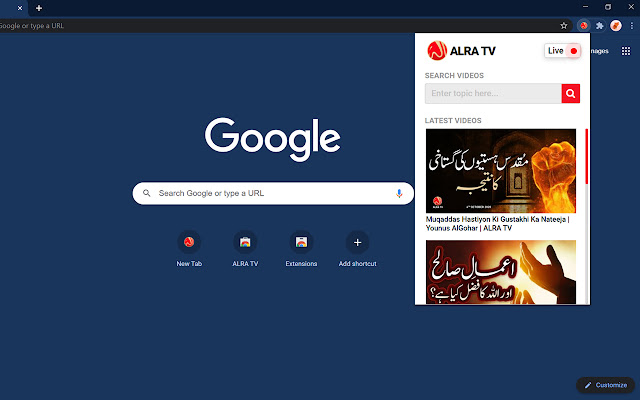
Task: Restore down the Chrome window
Action: (608, 7)
